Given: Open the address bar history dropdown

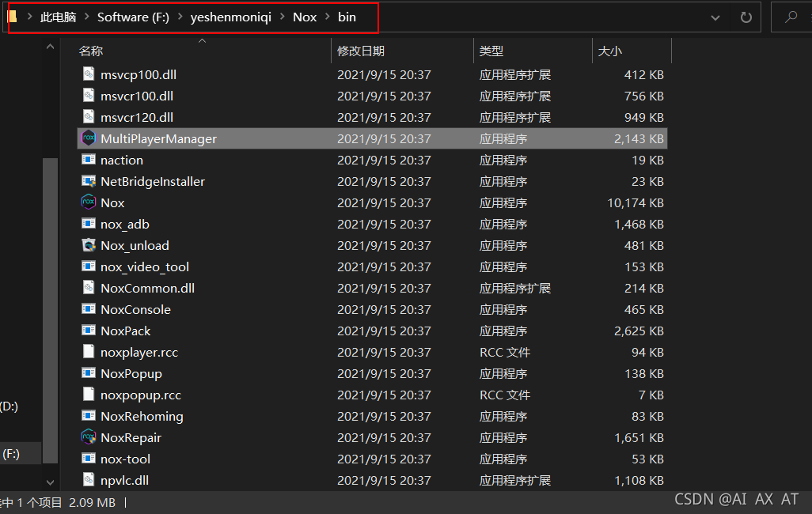Looking at the screenshot, I should (x=715, y=17).
